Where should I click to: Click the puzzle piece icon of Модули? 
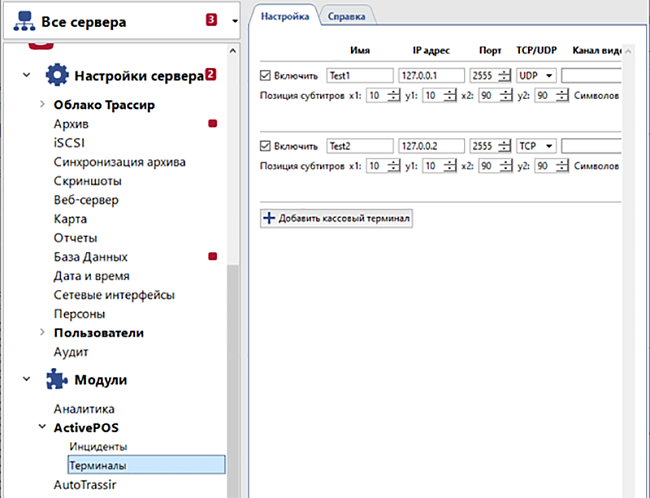tap(57, 379)
